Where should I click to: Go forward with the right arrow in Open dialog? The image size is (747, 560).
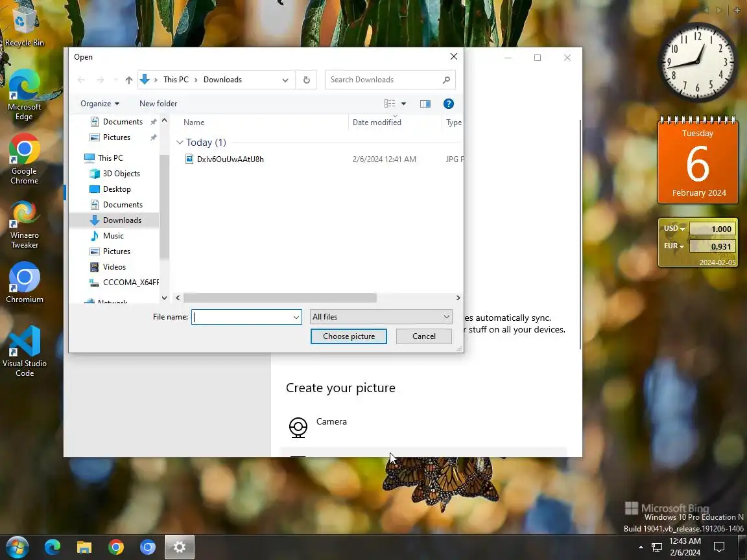pos(100,80)
